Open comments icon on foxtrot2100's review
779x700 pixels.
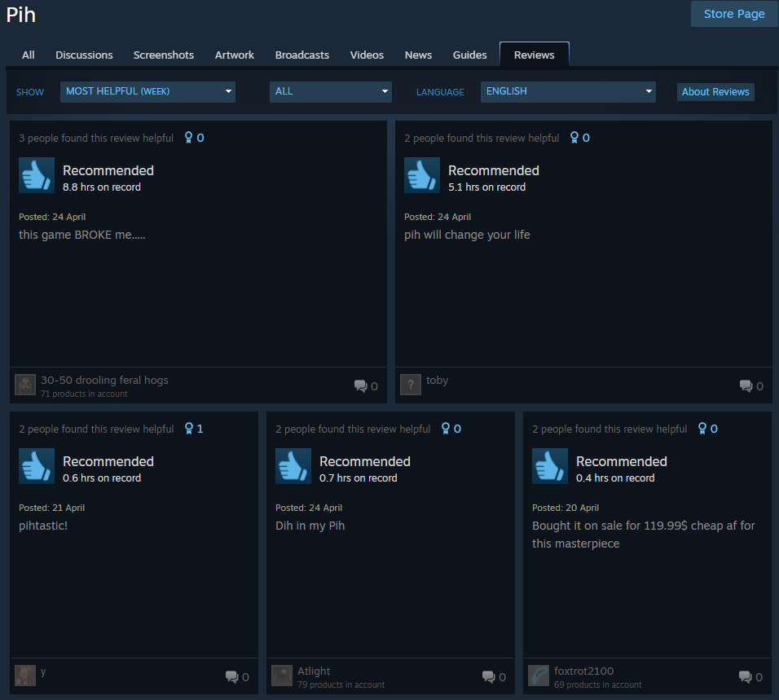pyautogui.click(x=746, y=676)
